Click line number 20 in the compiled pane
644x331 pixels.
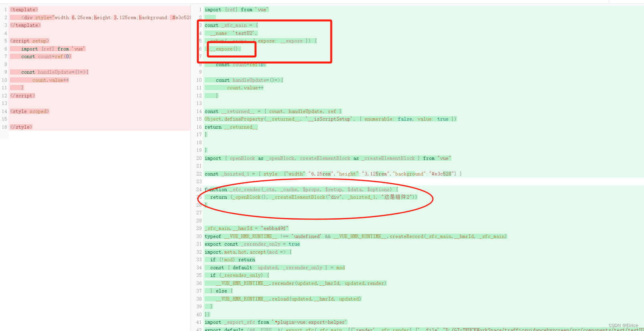(x=199, y=158)
